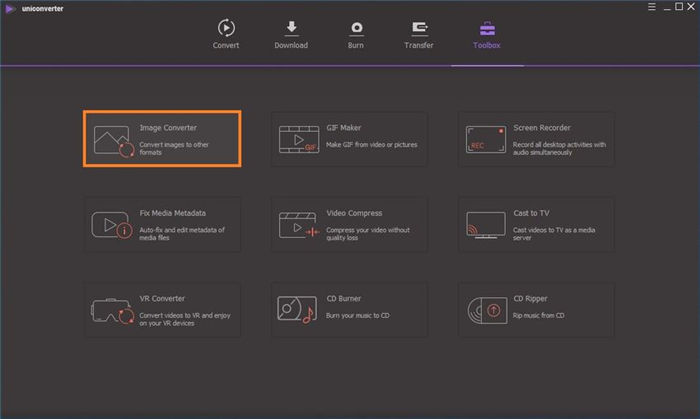Switch to the Convert tab label

click(226, 45)
